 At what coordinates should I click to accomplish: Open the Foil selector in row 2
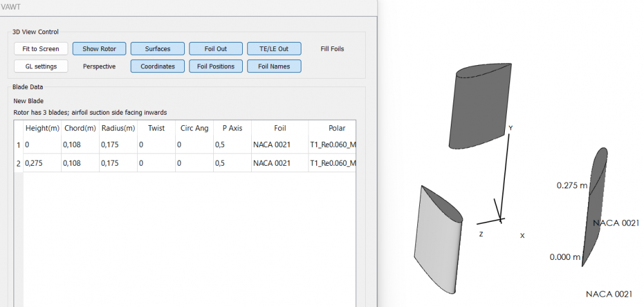[279, 163]
